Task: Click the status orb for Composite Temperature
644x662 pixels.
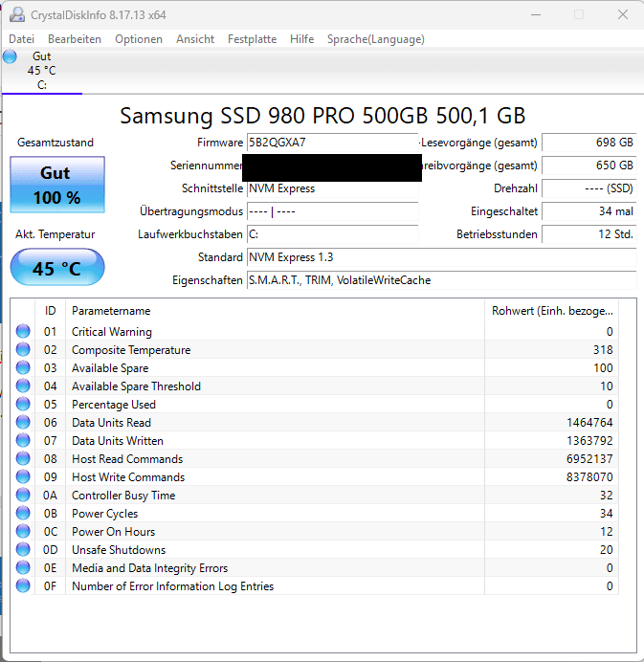Action: click(23, 349)
